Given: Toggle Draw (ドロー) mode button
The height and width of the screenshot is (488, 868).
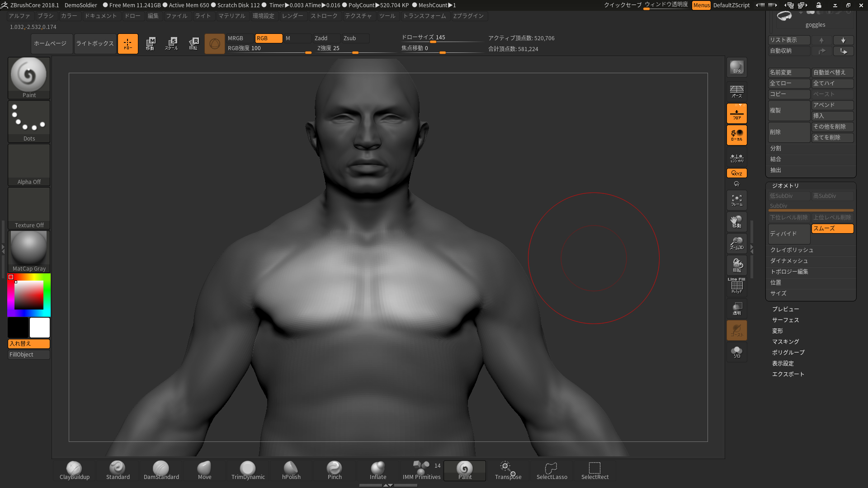Looking at the screenshot, I should [128, 44].
